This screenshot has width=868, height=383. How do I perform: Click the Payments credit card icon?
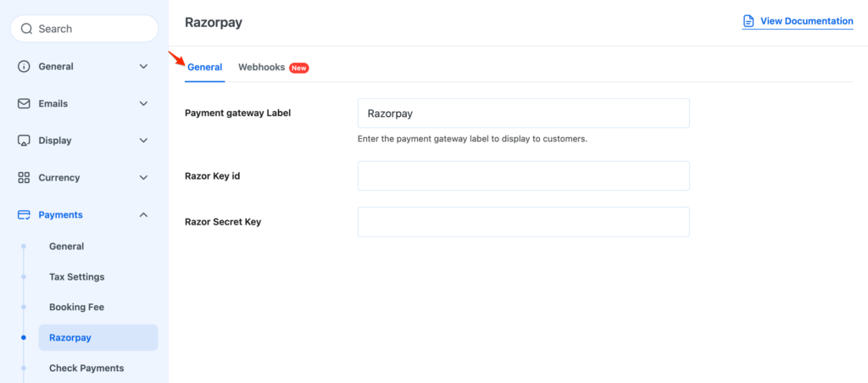coord(24,215)
